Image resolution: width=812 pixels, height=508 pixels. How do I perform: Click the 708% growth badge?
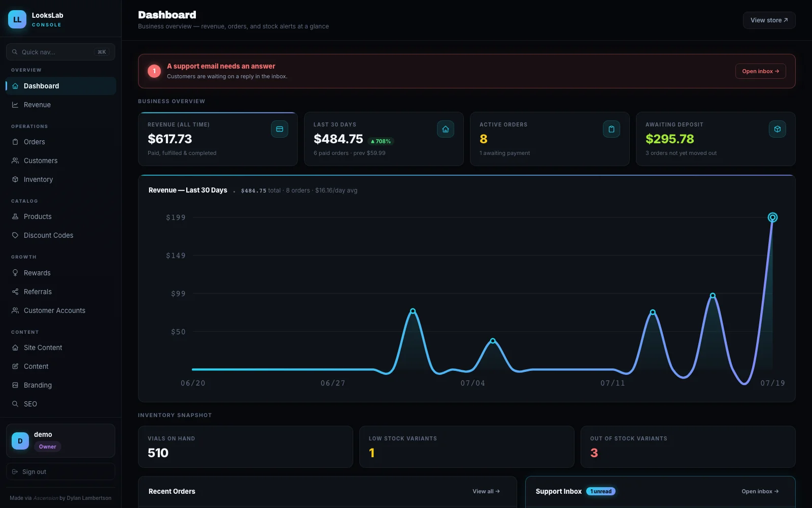[381, 141]
